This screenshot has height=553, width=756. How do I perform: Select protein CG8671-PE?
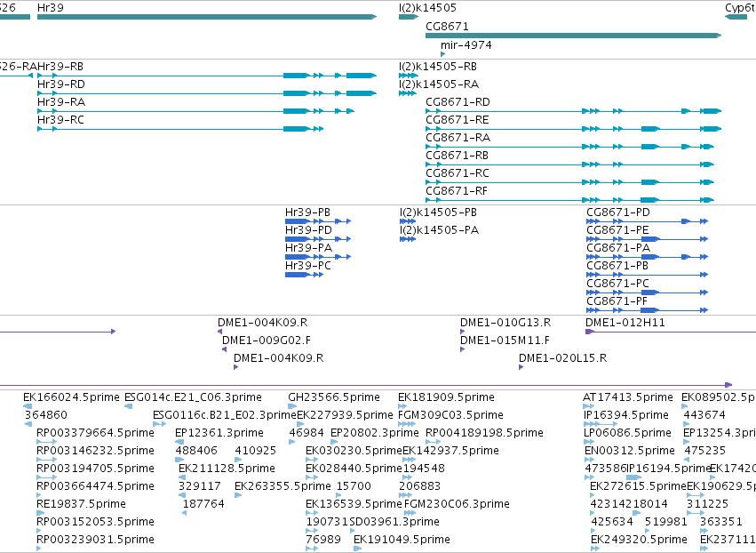(617, 230)
